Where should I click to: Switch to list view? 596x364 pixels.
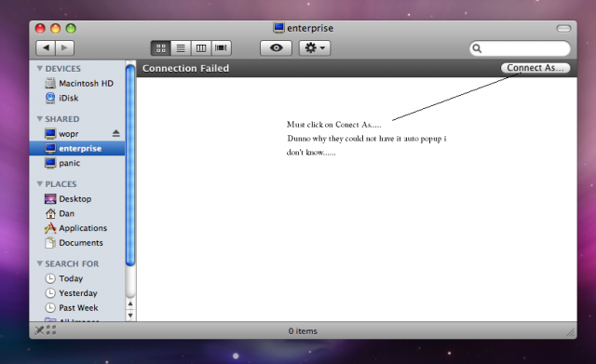coord(181,48)
